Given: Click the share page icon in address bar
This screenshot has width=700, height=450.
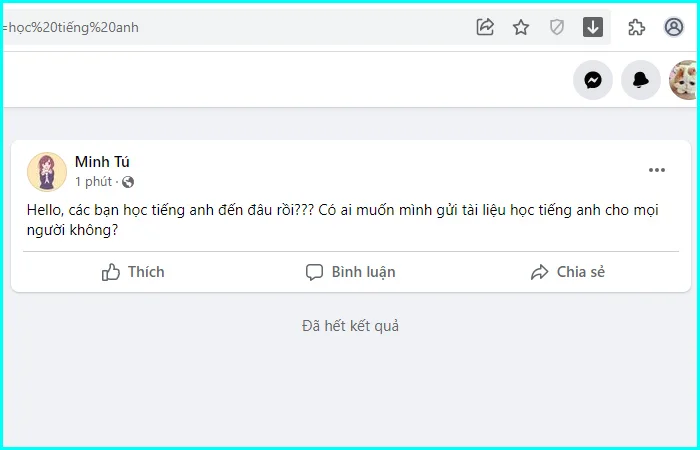Looking at the screenshot, I should (485, 27).
